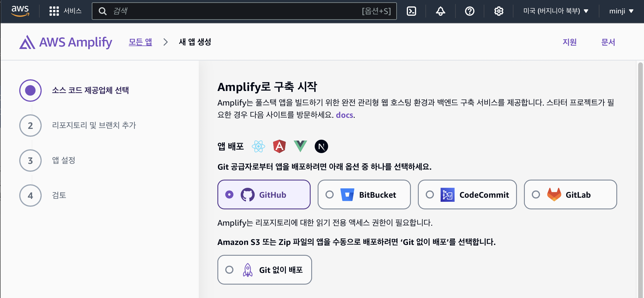Click the 서비스 label in top bar
The width and height of the screenshot is (644, 298).
point(73,11)
